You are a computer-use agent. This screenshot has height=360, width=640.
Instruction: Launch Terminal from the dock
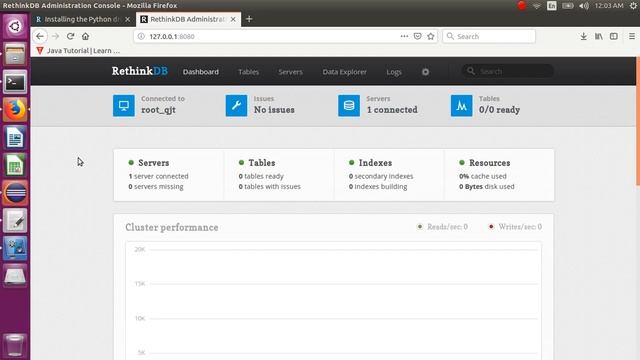(x=15, y=82)
